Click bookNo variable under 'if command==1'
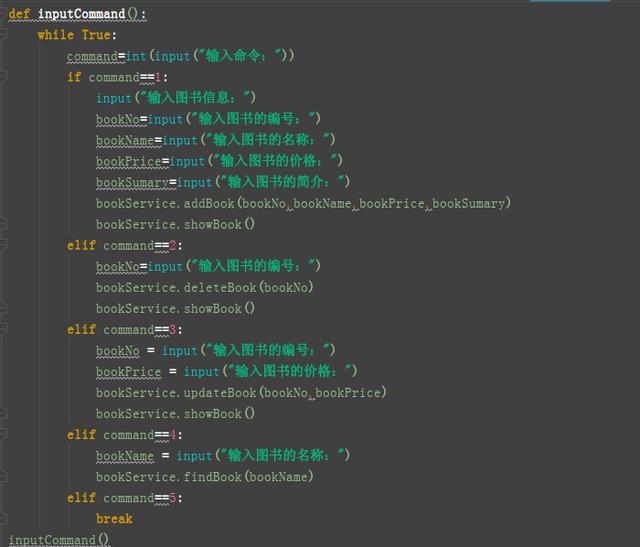Image resolution: width=640 pixels, height=547 pixels. 118,119
